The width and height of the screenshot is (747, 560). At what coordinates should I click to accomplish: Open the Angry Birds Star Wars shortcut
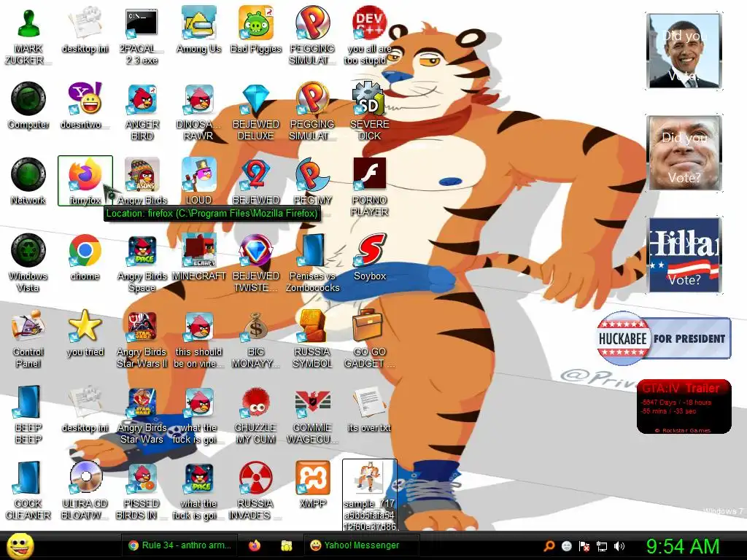point(142,402)
